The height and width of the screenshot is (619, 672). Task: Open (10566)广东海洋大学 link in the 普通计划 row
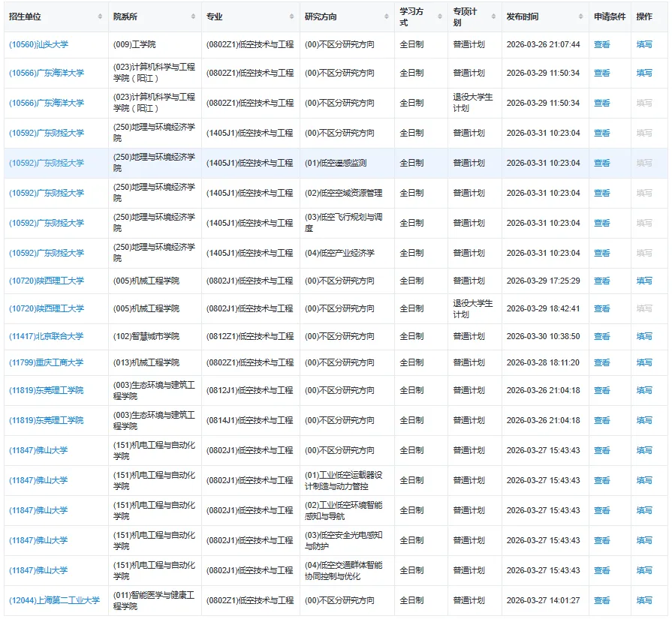[x=47, y=73]
